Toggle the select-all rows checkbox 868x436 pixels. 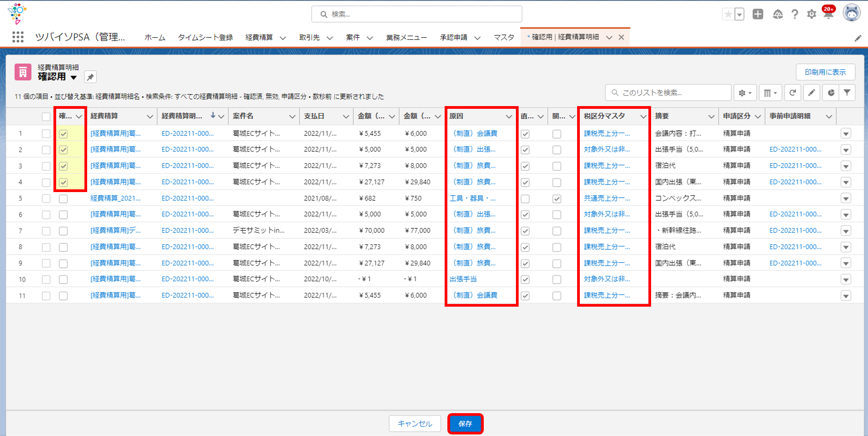pos(46,117)
